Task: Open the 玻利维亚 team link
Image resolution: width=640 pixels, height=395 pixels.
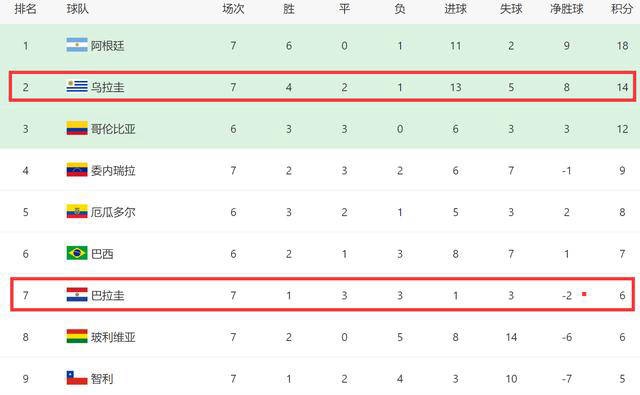Action: coord(113,337)
